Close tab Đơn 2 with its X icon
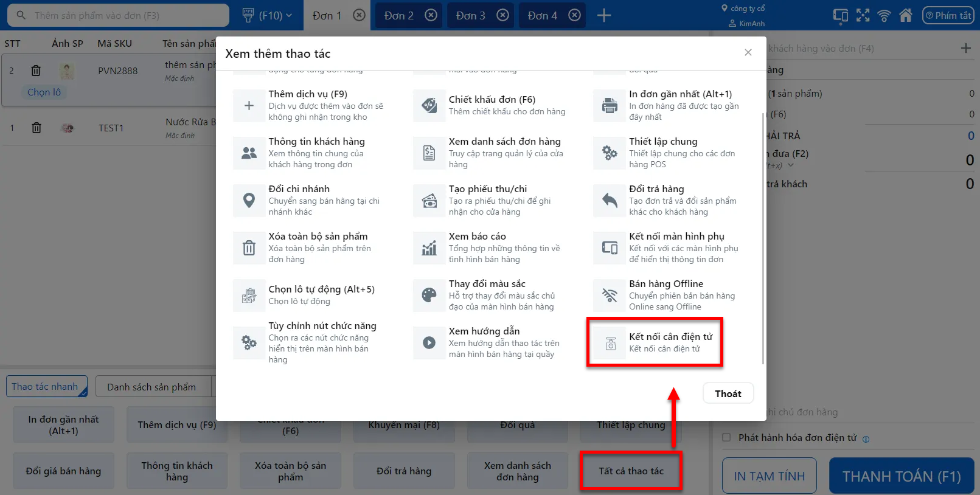The image size is (980, 495). pyautogui.click(x=431, y=15)
